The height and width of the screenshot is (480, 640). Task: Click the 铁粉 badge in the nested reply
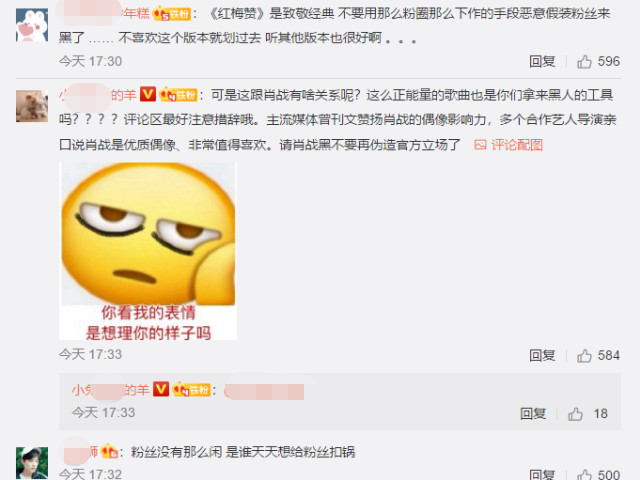click(191, 390)
